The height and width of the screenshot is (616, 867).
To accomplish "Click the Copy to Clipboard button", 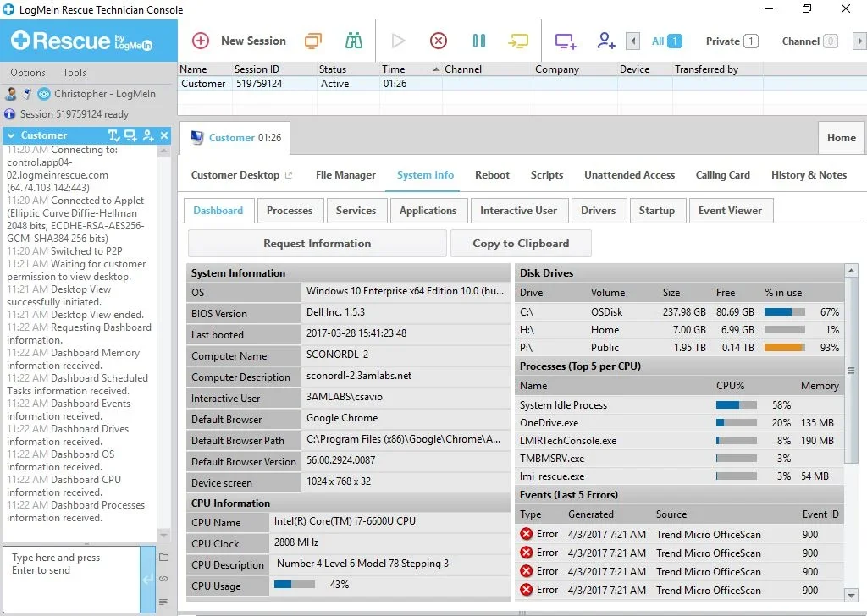I will [x=521, y=244].
